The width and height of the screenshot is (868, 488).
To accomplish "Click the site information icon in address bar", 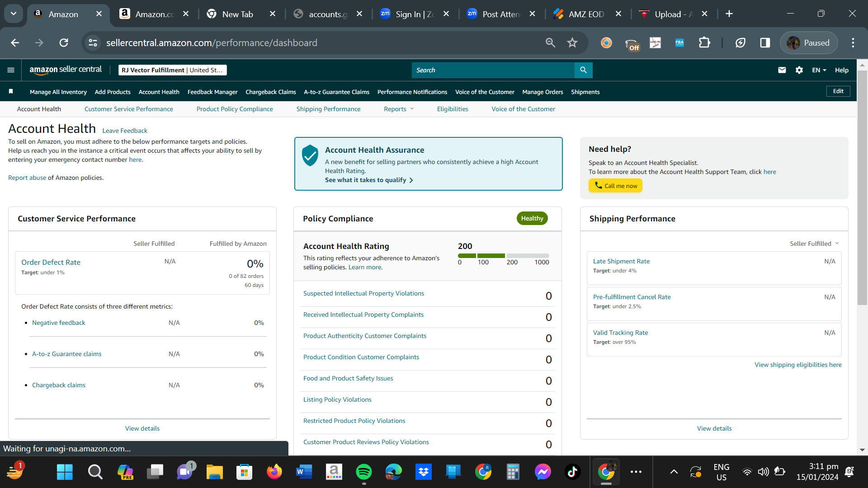I will pos(93,42).
